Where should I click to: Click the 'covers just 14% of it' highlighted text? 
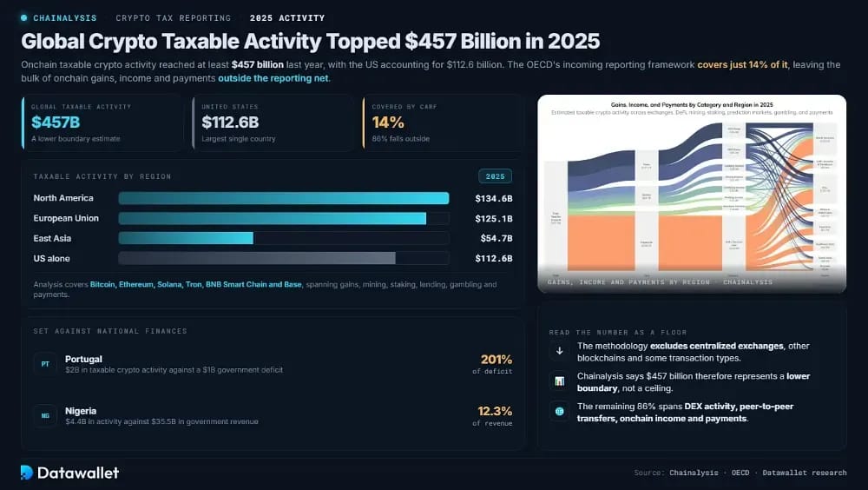742,64
